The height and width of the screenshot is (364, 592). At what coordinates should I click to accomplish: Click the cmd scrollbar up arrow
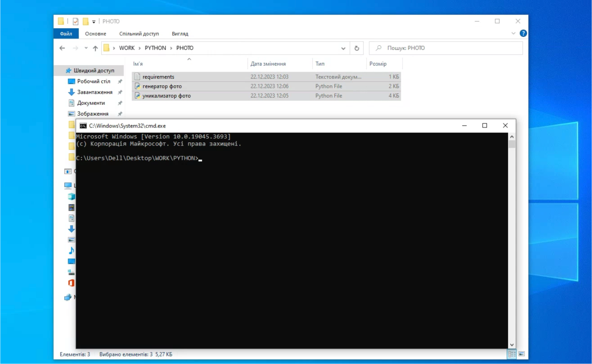point(512,136)
